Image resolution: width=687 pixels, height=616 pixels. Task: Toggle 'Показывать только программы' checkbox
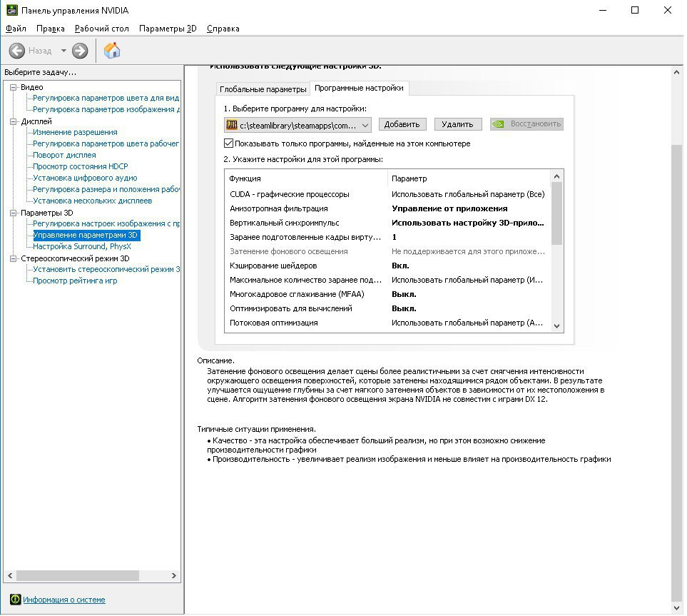229,143
